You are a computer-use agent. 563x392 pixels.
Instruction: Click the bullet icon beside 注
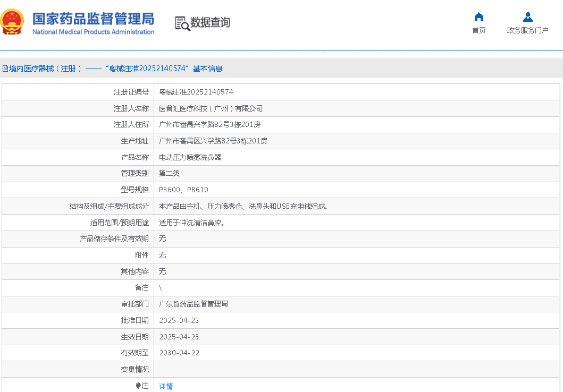138,386
